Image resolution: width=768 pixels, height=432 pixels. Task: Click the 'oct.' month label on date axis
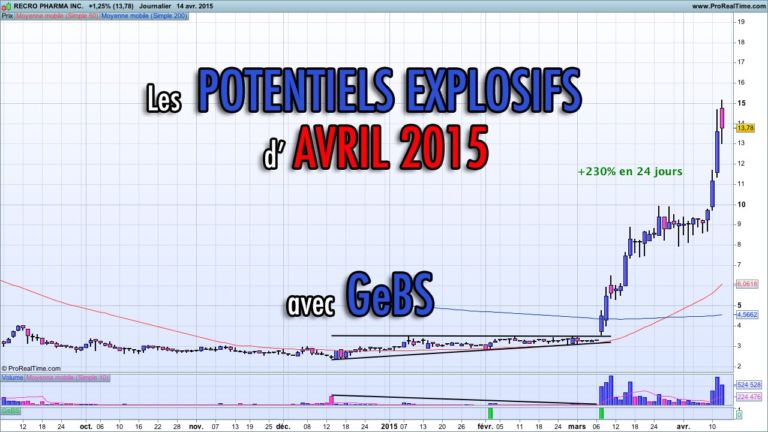coord(86,427)
